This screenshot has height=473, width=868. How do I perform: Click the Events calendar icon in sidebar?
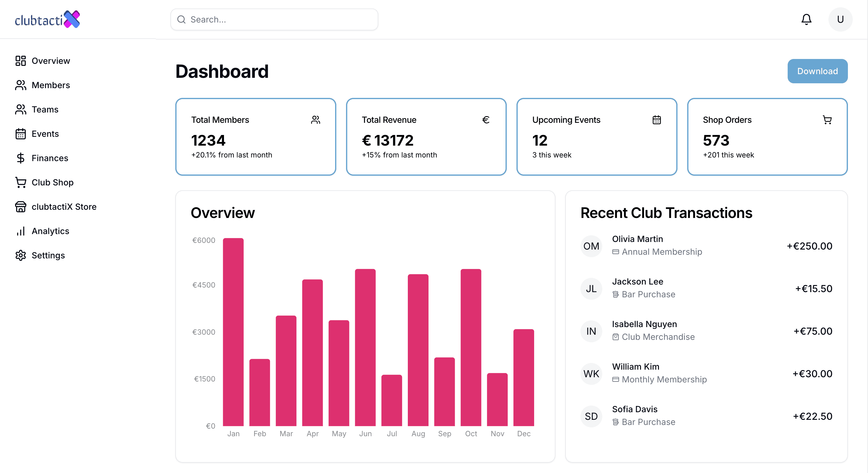pos(21,134)
